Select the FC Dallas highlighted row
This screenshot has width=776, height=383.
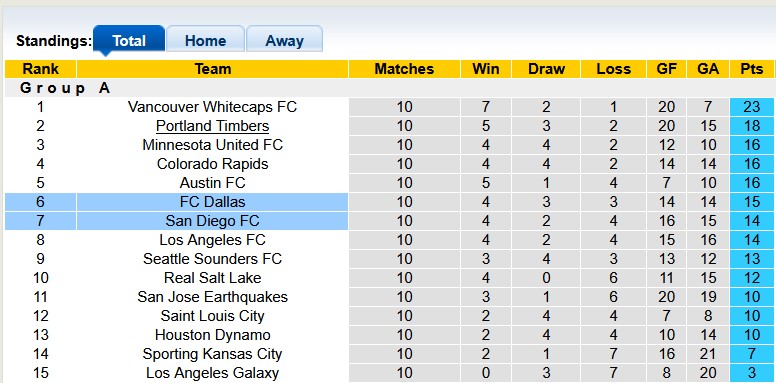point(389,202)
